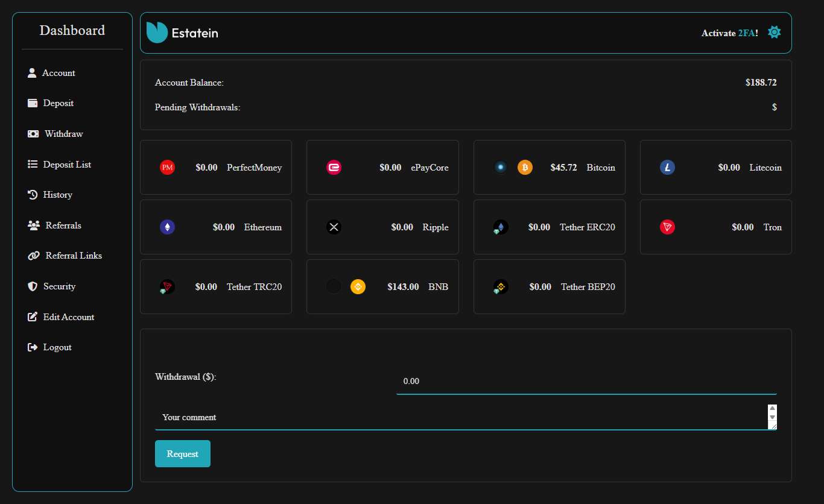The height and width of the screenshot is (504, 824).
Task: Click the pink ePayCore icon
Action: pyautogui.click(x=334, y=168)
